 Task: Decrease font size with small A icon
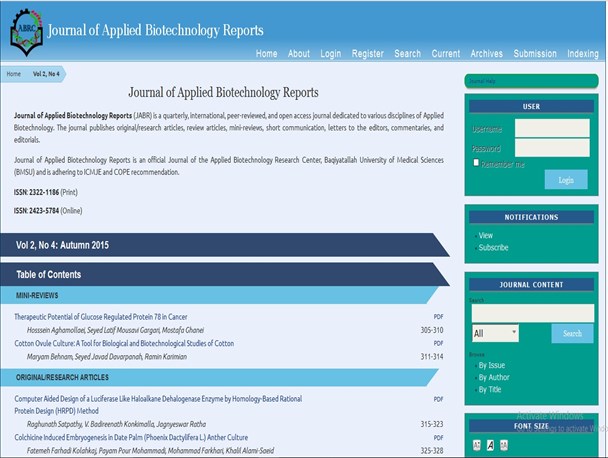pos(477,445)
